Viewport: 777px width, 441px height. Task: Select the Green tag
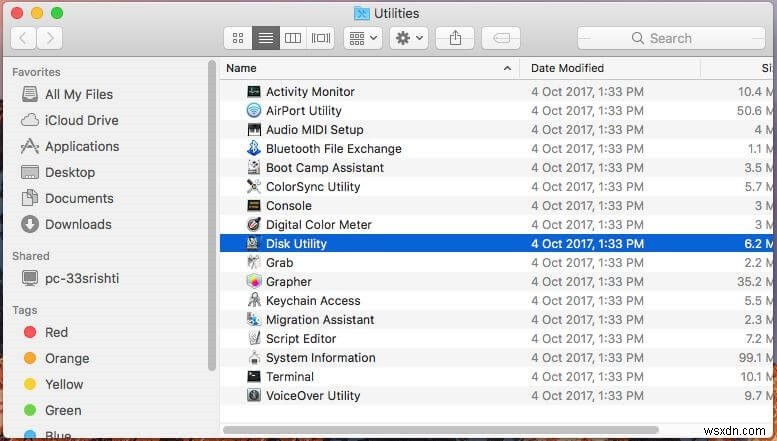pyautogui.click(x=52, y=410)
